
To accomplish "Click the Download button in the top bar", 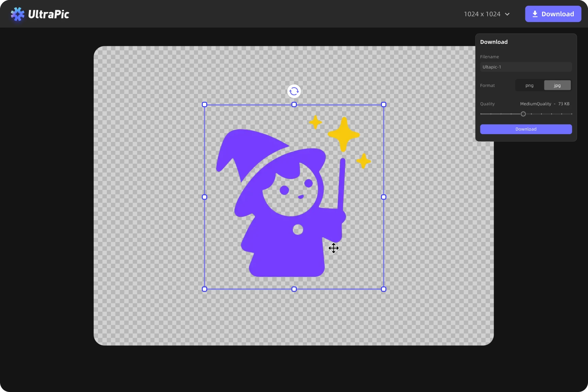I will pyautogui.click(x=553, y=14).
